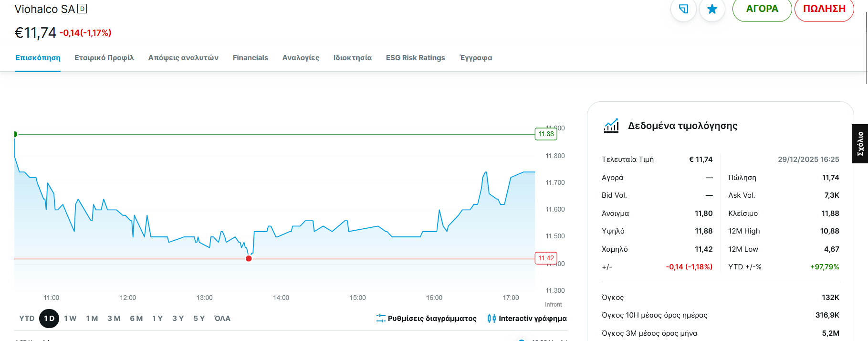Open the ESG Risk Ratings tab
Image resolution: width=868 pixels, height=341 pixels.
pos(415,58)
